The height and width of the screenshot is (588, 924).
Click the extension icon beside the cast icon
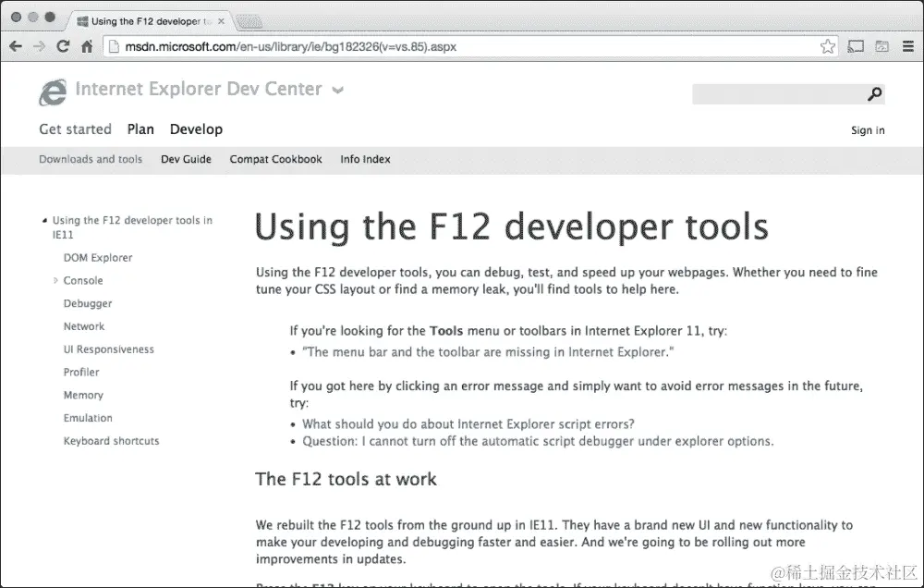[881, 46]
